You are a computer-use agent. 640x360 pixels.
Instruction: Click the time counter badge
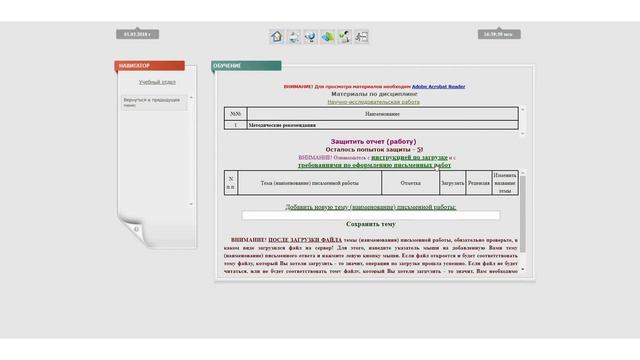(499, 34)
